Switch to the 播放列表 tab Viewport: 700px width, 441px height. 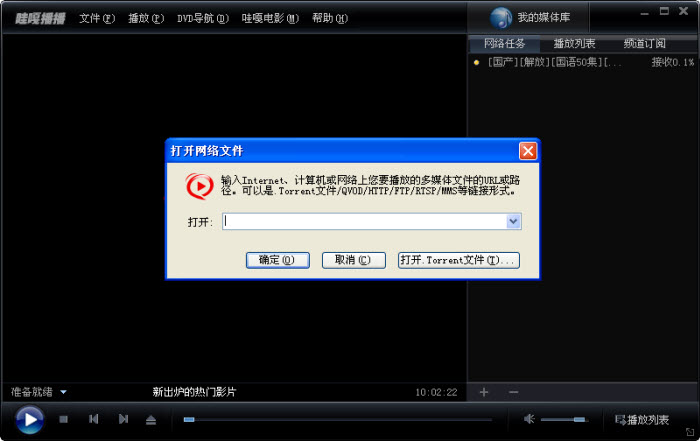click(575, 44)
